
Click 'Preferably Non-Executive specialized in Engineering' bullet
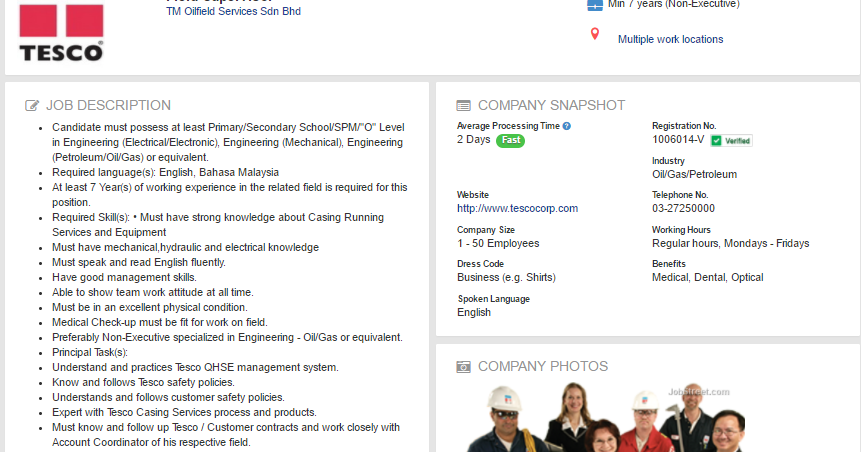(x=227, y=337)
